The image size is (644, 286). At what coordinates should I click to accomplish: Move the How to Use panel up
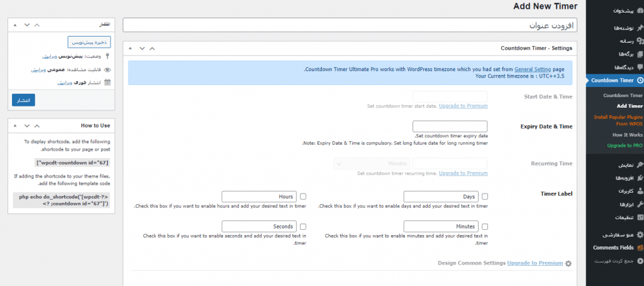tap(37, 125)
